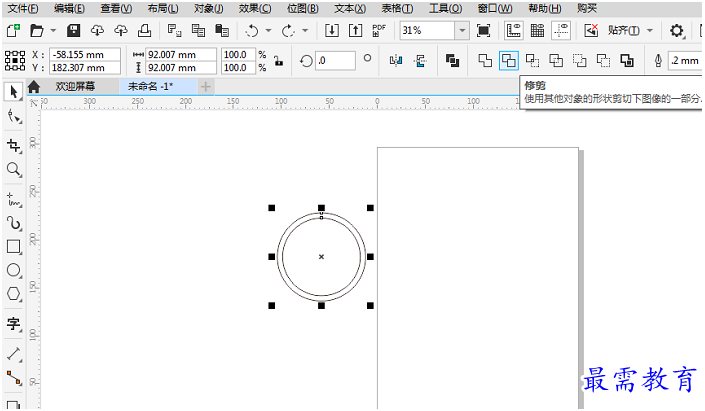Expand the Open file dropdown arrow
Screen dimensions: 705x411
(x=53, y=31)
